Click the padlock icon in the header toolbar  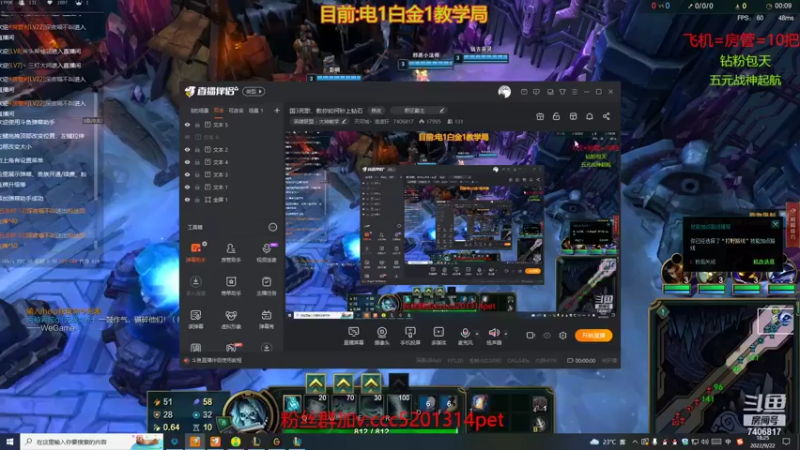[556, 116]
